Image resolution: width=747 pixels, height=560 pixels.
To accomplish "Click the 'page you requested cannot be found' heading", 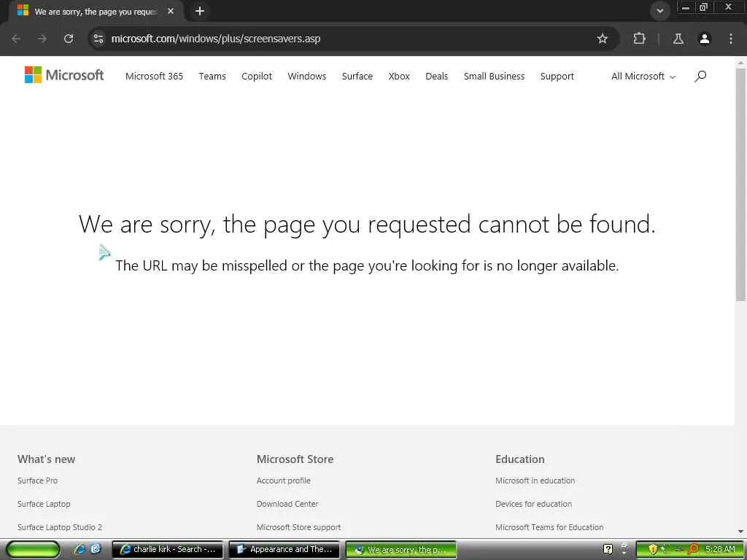I will click(367, 224).
